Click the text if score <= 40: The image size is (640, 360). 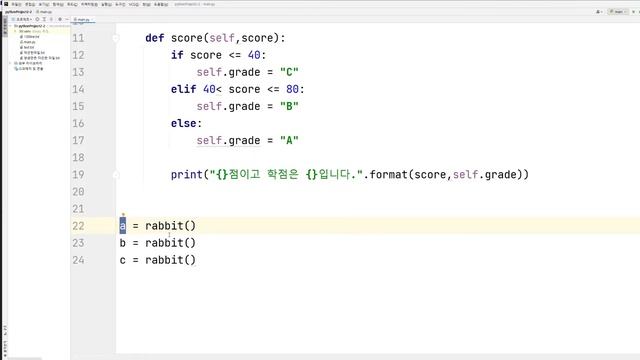[218, 55]
